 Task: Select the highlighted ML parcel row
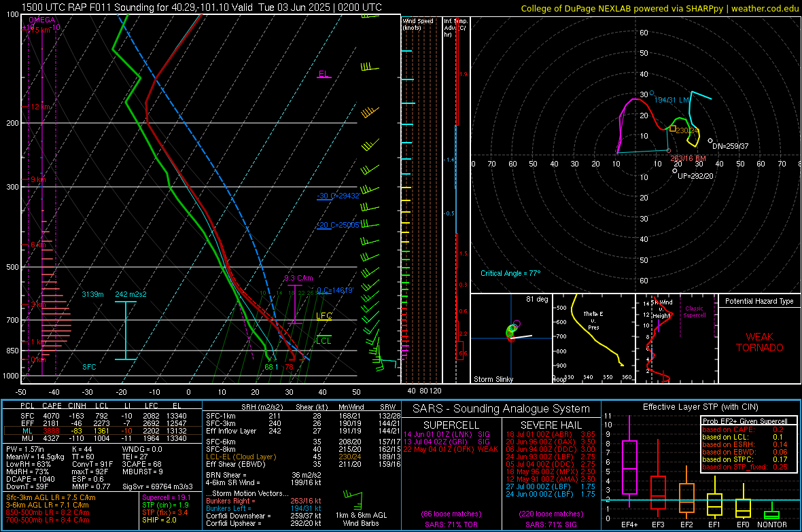click(x=103, y=431)
